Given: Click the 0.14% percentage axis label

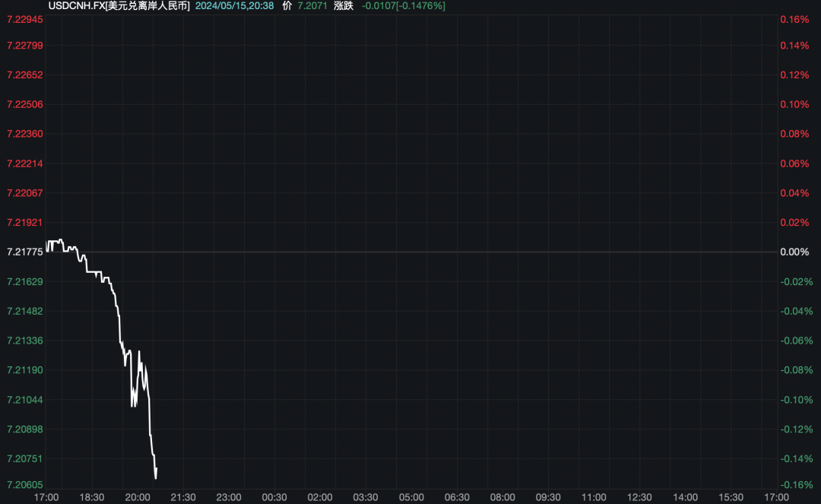Looking at the screenshot, I should [x=794, y=46].
